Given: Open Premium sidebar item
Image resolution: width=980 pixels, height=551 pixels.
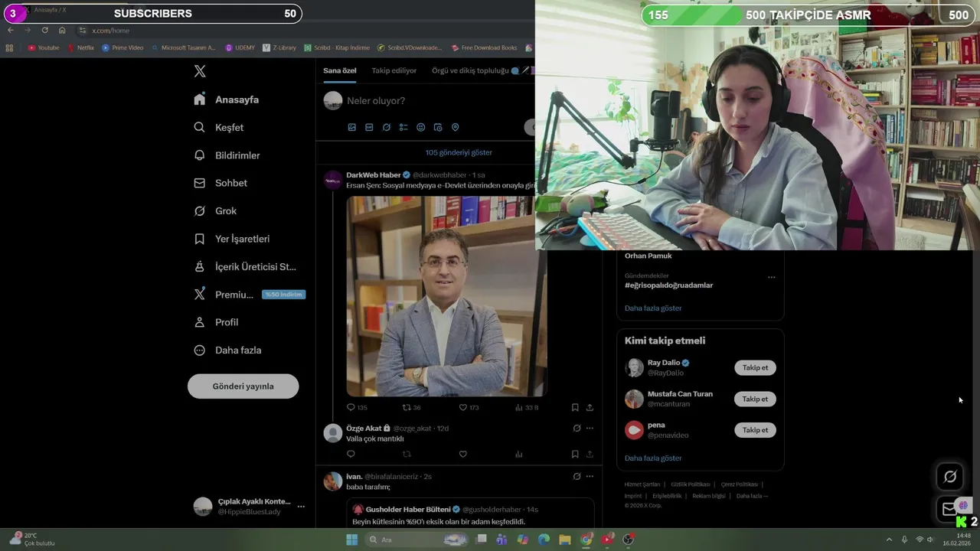Looking at the screenshot, I should click(250, 295).
